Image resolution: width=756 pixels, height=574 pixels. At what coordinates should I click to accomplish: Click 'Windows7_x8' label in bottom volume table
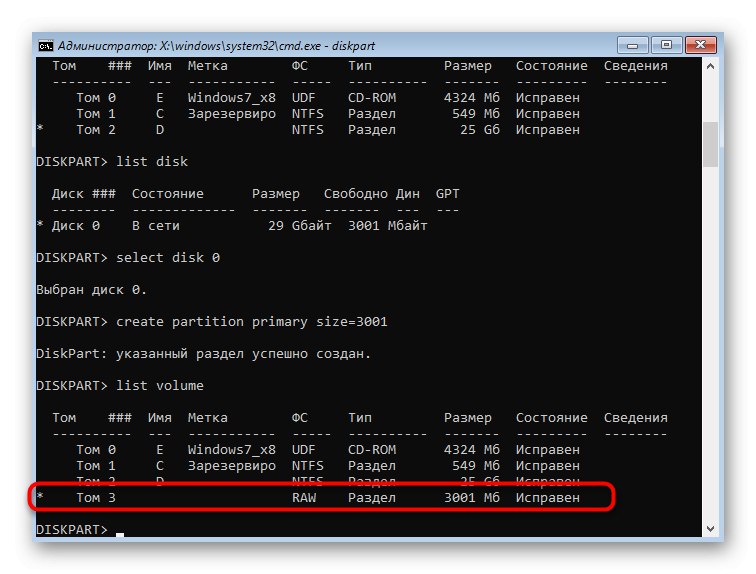pyautogui.click(x=231, y=450)
